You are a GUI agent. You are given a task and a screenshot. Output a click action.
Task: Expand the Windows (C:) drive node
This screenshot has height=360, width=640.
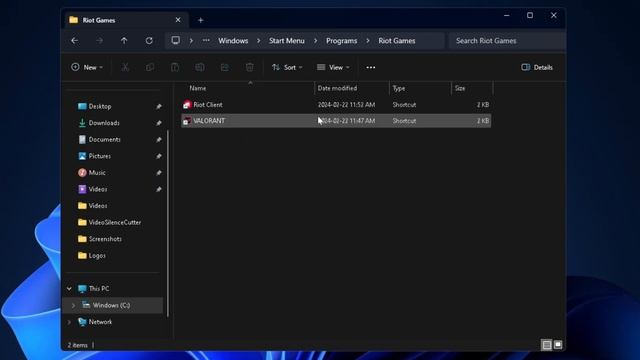[x=73, y=305]
